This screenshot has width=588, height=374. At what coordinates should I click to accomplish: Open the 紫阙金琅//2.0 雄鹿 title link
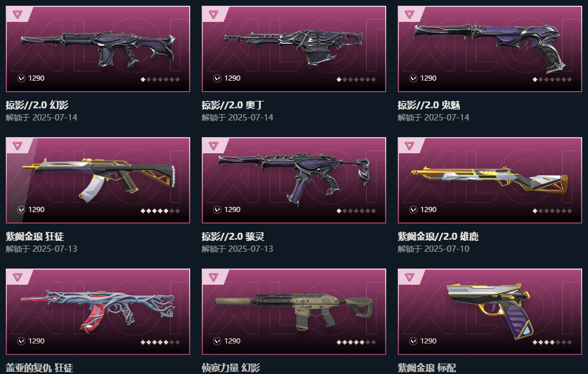coord(438,236)
